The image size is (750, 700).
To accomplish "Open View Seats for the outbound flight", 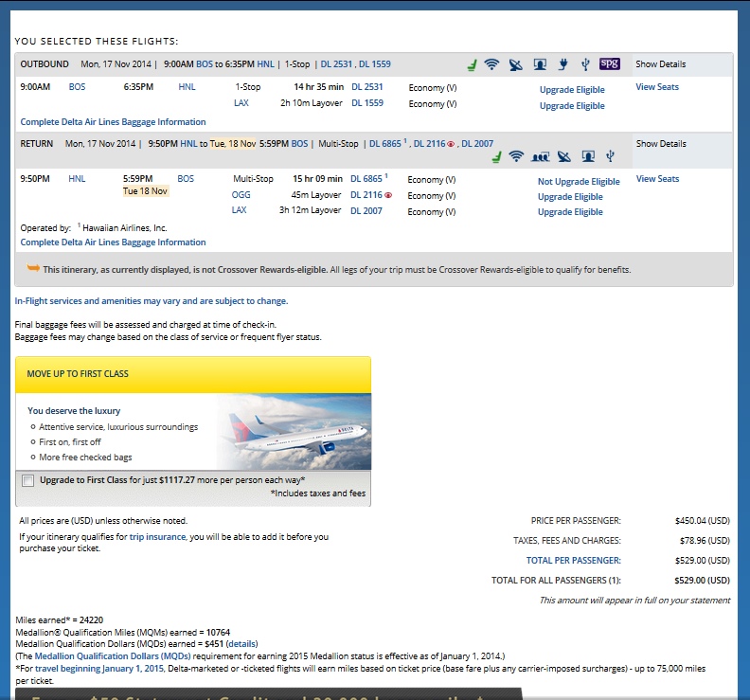I will [657, 87].
